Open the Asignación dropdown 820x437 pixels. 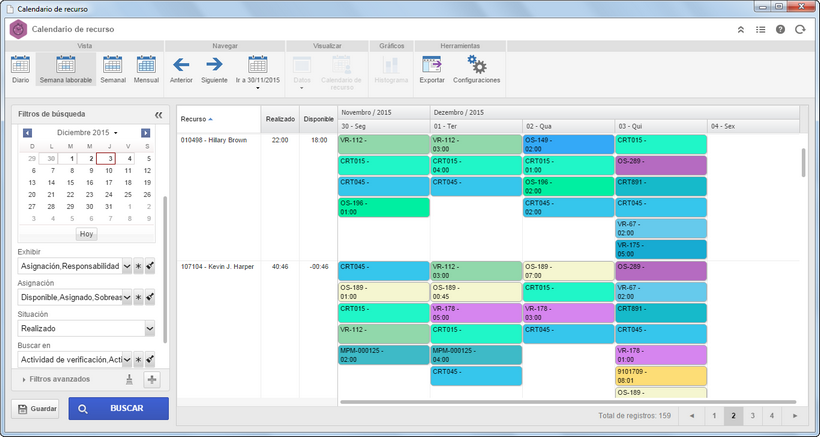click(127, 297)
